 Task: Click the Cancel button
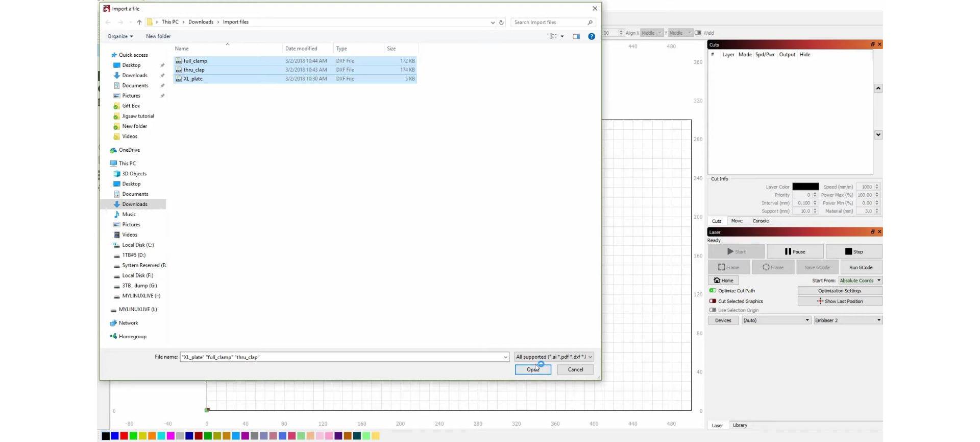[x=575, y=369]
